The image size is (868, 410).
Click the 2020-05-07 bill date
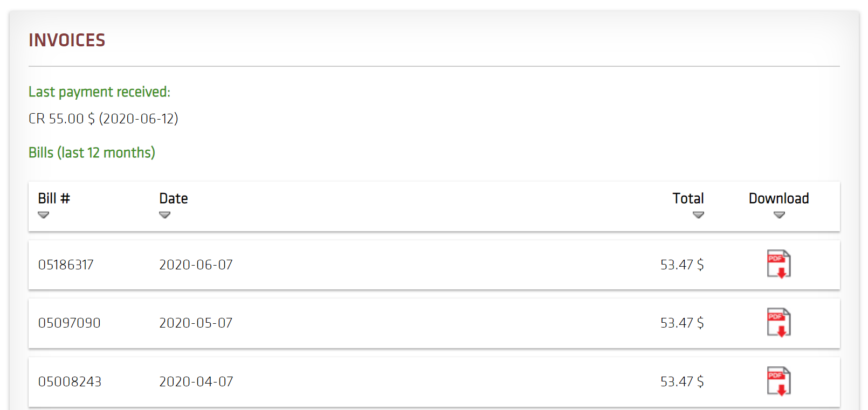(196, 323)
